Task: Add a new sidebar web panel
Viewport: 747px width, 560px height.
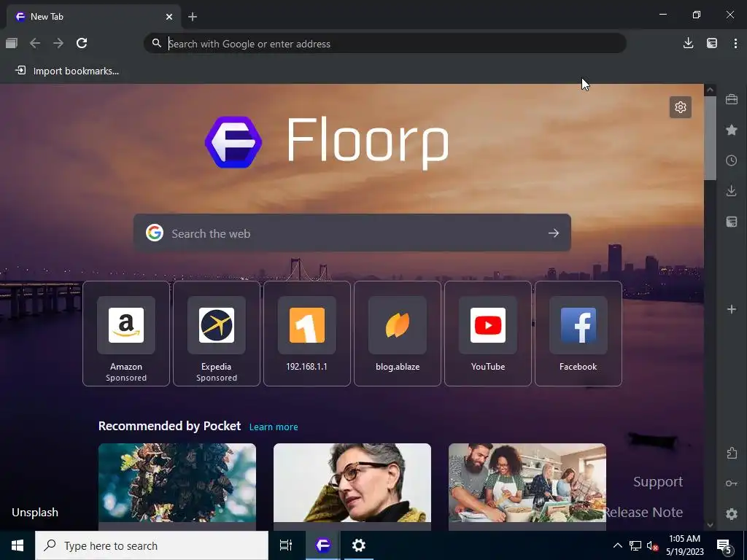Action: coord(731,309)
